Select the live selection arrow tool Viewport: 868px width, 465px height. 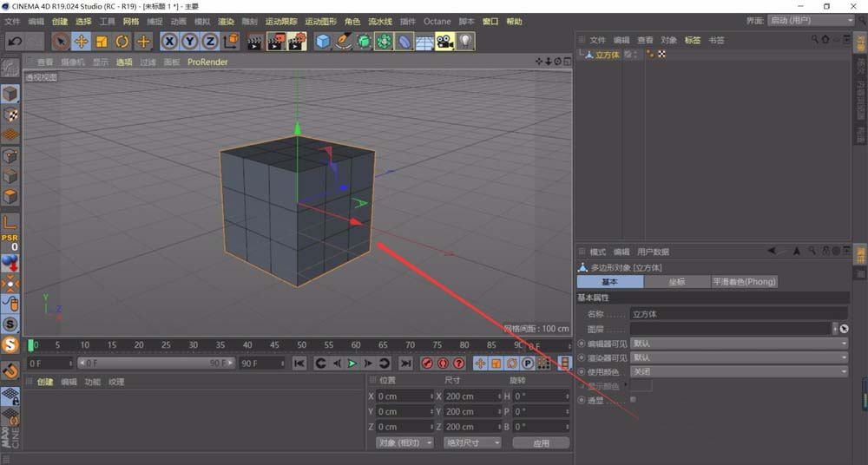(x=61, y=42)
